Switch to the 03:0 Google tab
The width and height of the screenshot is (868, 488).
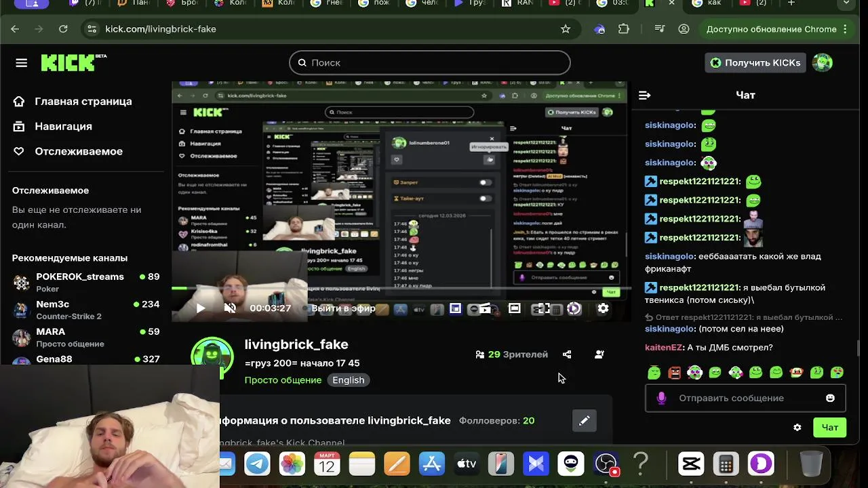pos(612,3)
